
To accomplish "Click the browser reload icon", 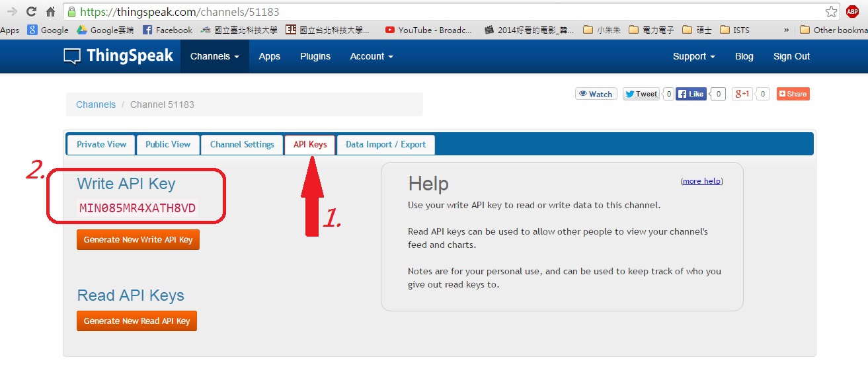I will 31,12.
